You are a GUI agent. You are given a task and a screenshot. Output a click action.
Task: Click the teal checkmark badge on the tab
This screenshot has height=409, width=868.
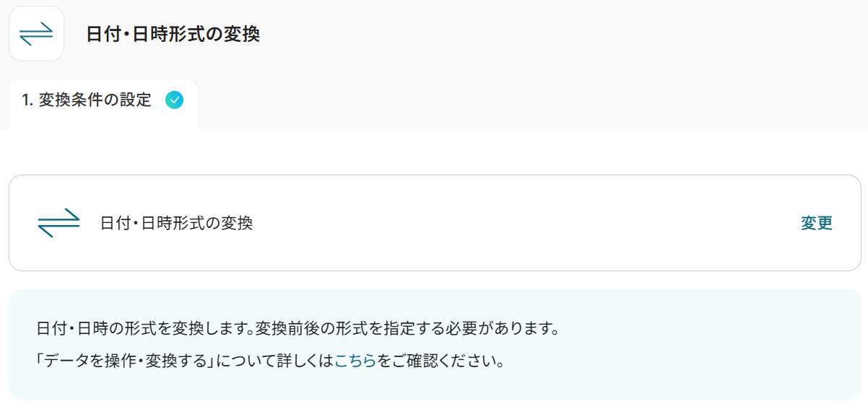click(x=174, y=100)
